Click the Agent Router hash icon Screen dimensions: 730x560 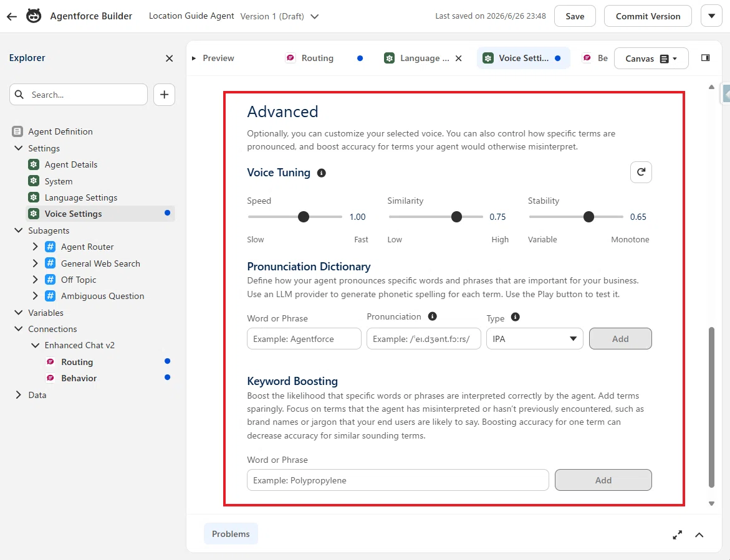tap(50, 247)
